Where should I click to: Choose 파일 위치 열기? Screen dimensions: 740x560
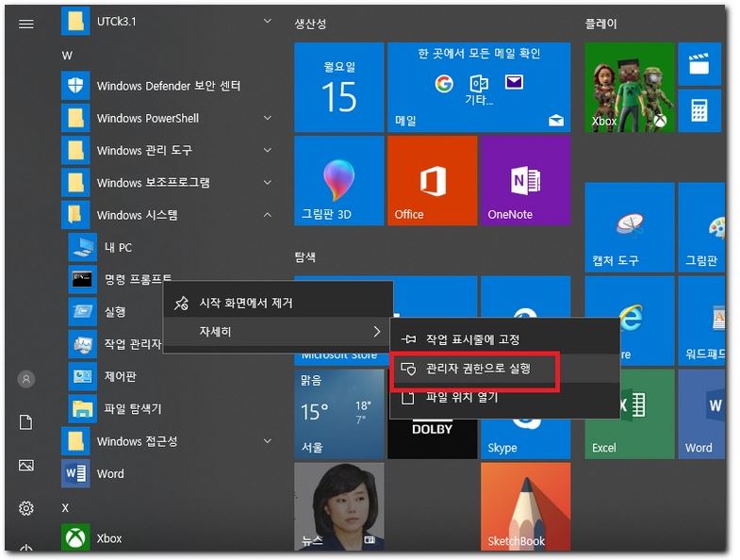pyautogui.click(x=504, y=397)
